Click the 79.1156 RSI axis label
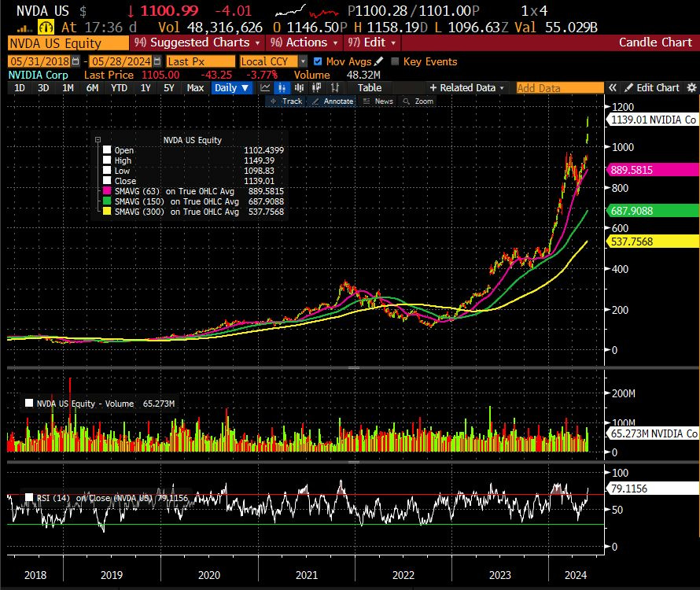Screen dimensions: 700x590 [x=653, y=489]
